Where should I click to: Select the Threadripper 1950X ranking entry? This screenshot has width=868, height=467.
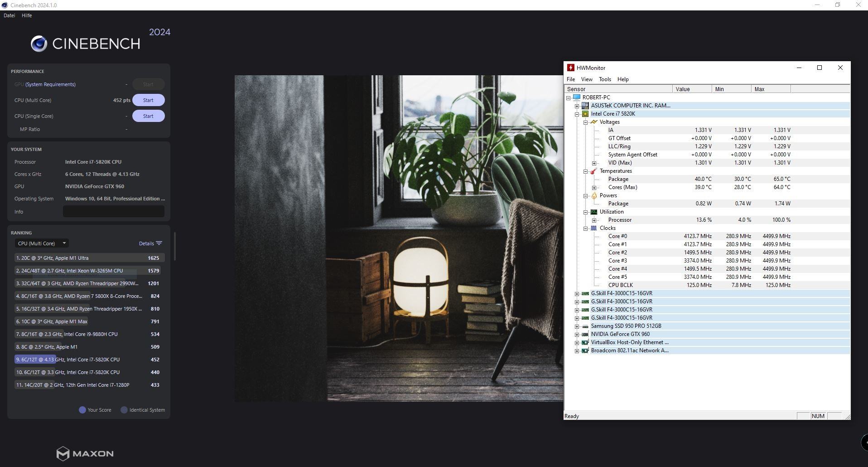(89, 309)
